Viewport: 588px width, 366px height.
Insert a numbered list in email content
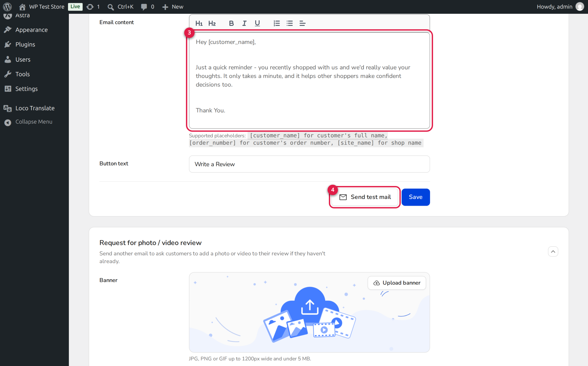pyautogui.click(x=277, y=23)
